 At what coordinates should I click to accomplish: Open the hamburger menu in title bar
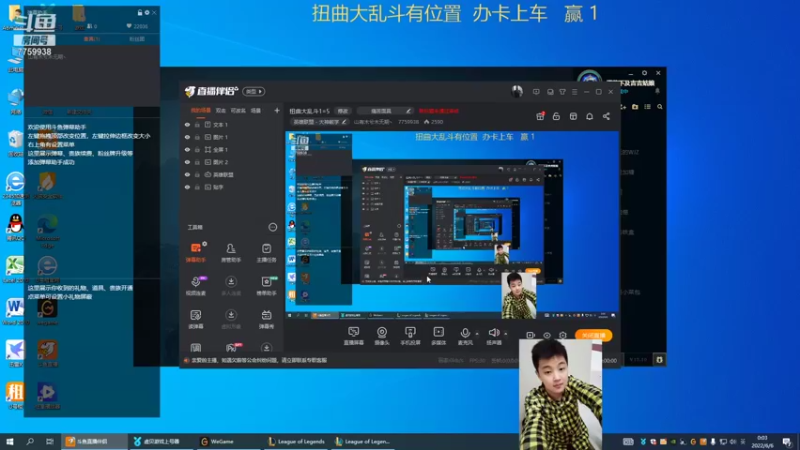point(574,92)
